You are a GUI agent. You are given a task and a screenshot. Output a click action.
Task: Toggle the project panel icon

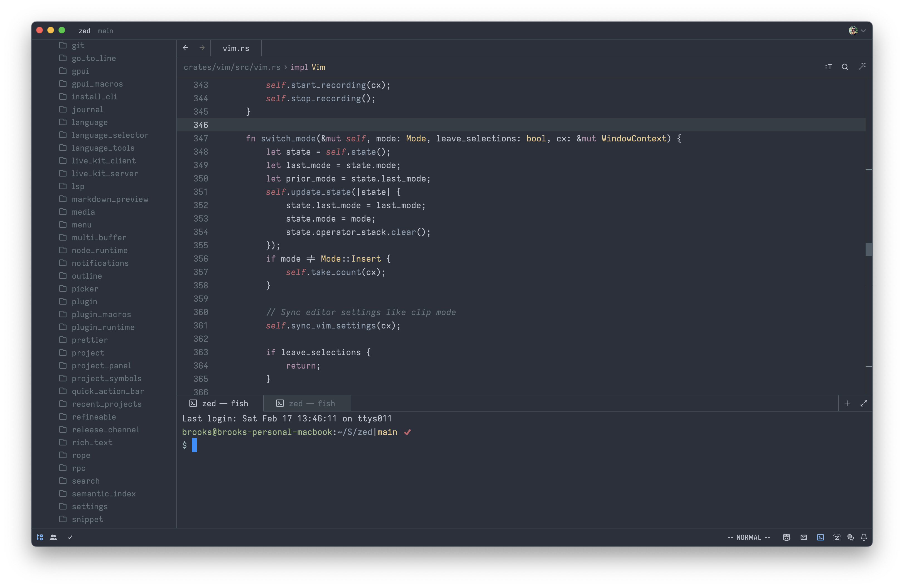point(40,537)
